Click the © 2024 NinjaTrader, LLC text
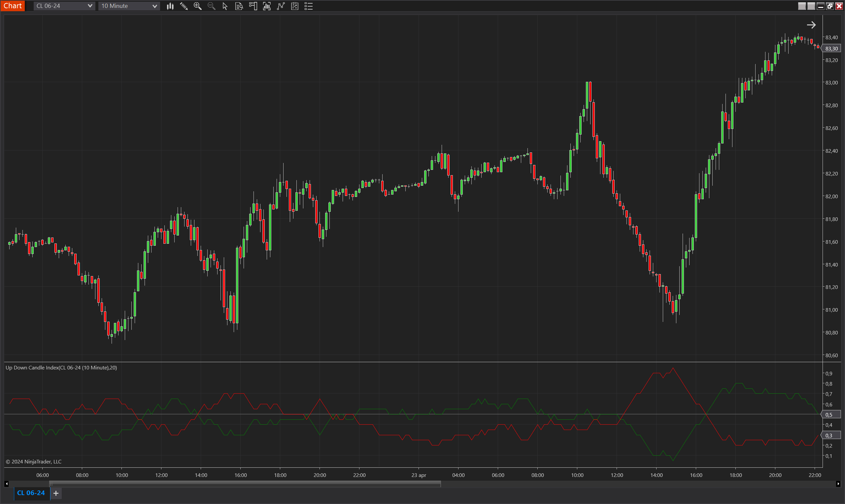 pos(34,461)
